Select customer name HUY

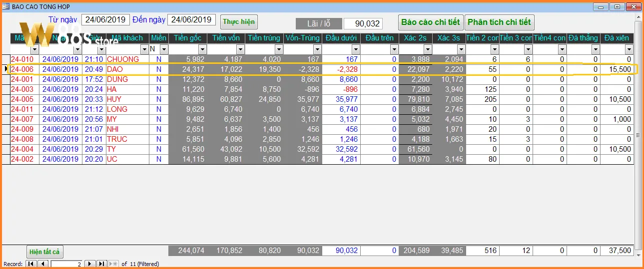(114, 99)
